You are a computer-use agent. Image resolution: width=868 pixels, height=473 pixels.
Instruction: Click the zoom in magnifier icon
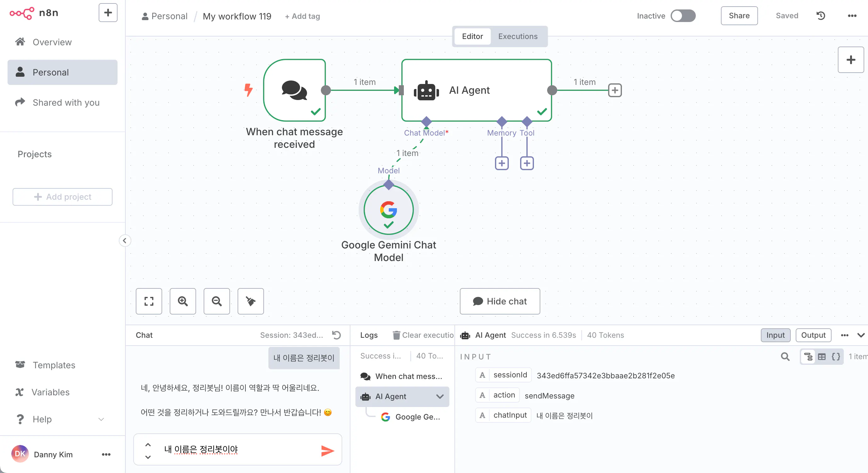click(x=183, y=301)
